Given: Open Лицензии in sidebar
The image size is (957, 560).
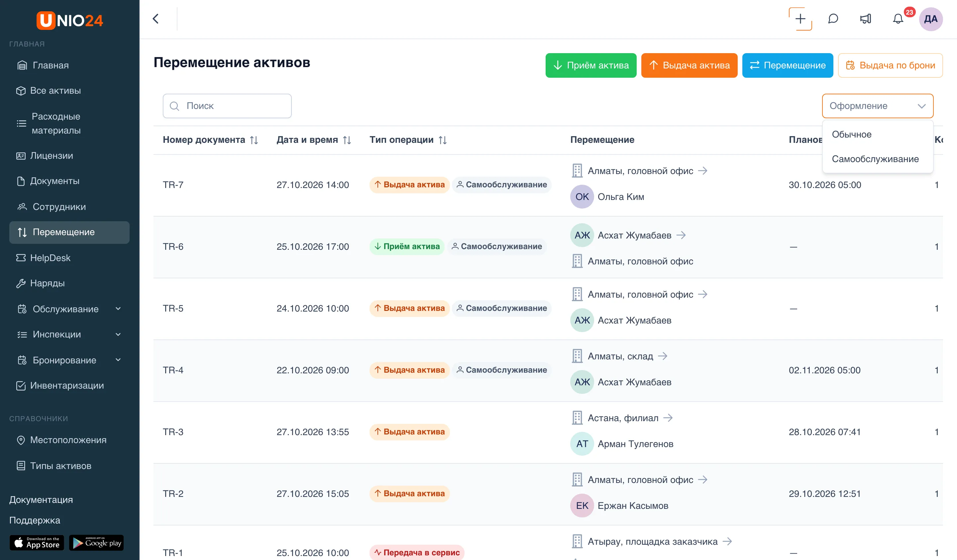Looking at the screenshot, I should (69, 156).
